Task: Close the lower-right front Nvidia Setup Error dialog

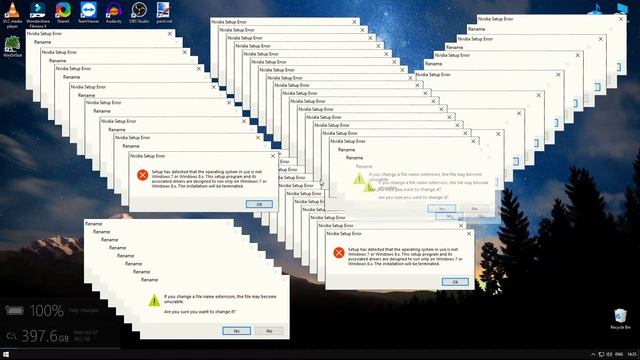Action: click(x=469, y=233)
